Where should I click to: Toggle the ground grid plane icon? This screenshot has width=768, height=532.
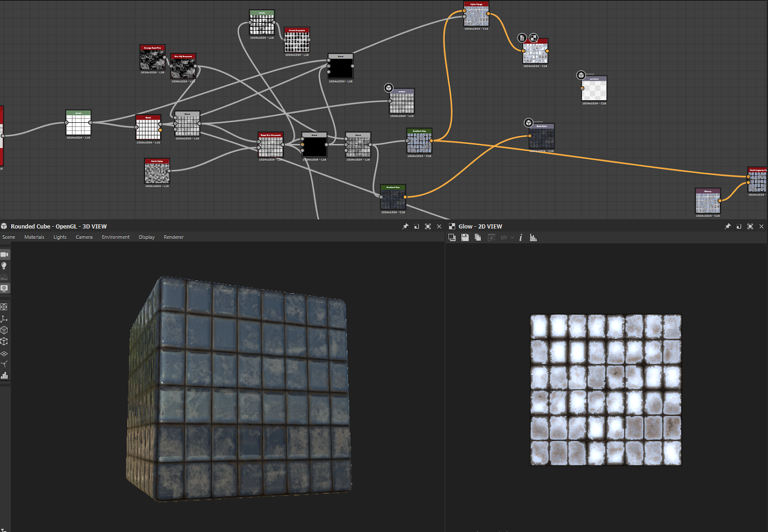4,354
